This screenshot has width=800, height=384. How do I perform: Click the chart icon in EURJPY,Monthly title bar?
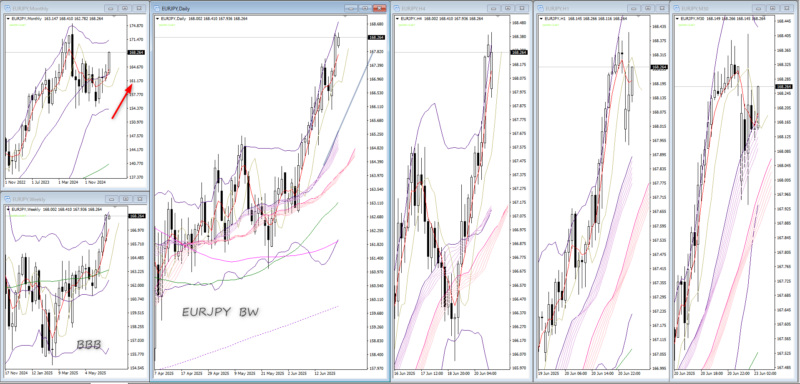(8, 8)
